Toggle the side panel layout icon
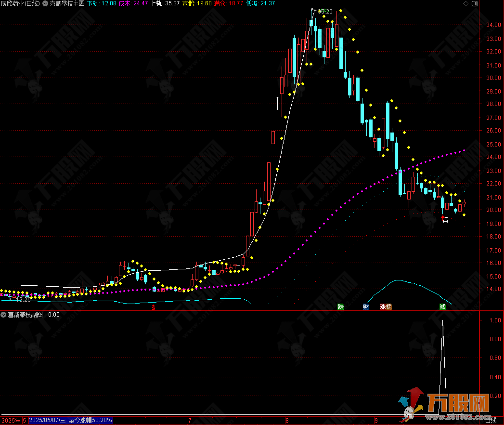Screen dimensions: 504x425 (475, 3)
